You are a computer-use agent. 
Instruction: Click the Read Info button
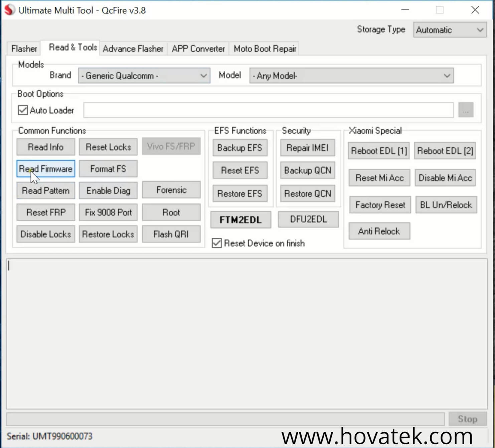pos(46,147)
